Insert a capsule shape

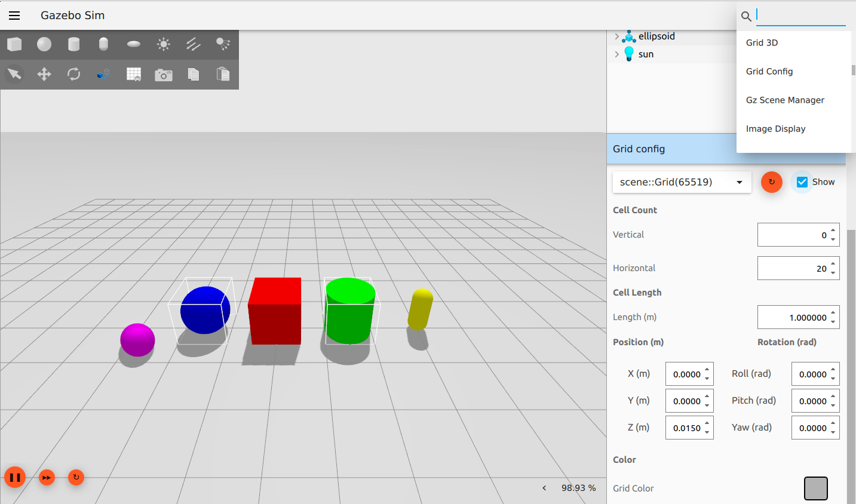click(x=103, y=44)
